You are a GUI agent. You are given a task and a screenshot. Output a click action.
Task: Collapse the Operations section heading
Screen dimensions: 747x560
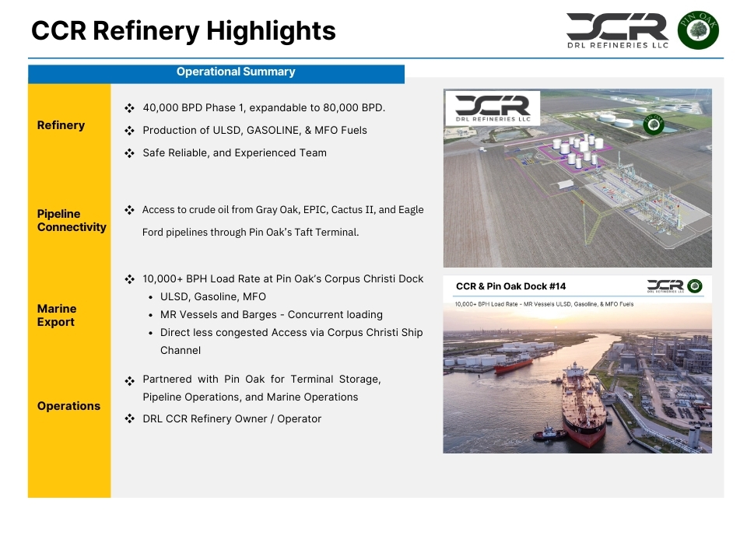click(x=68, y=406)
